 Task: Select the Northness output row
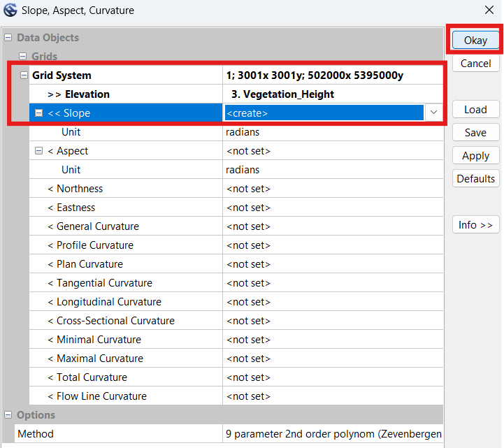80,189
